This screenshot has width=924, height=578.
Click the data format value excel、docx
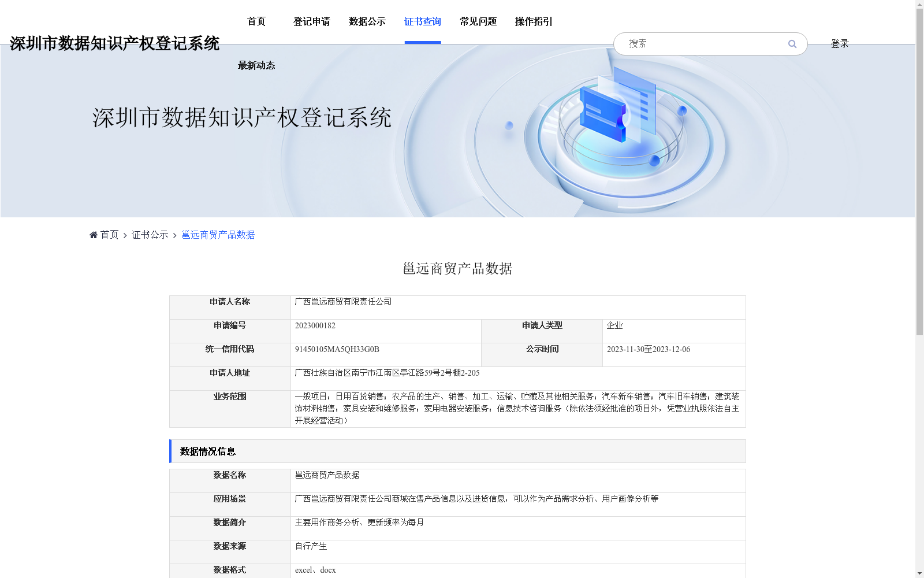(x=315, y=570)
